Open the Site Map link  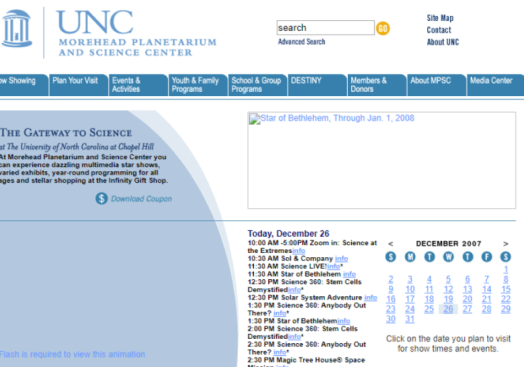440,18
